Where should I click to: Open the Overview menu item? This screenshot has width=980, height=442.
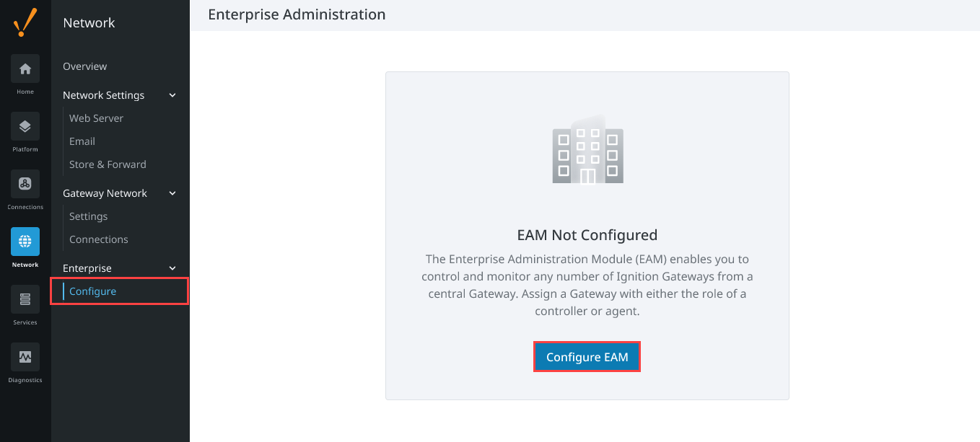tap(85, 66)
